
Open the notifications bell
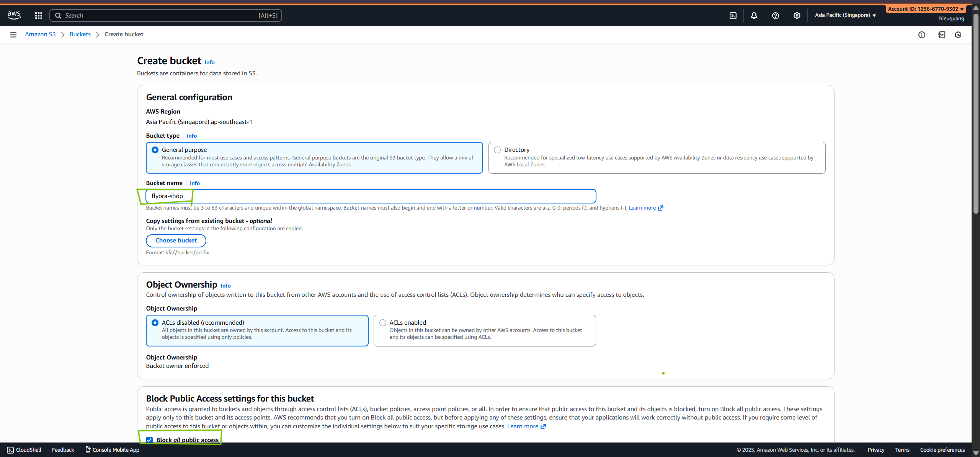click(x=754, y=16)
